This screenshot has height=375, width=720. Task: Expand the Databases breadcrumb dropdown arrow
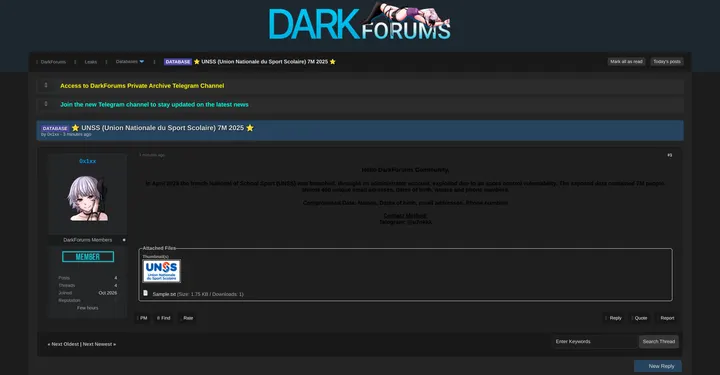[x=141, y=62]
